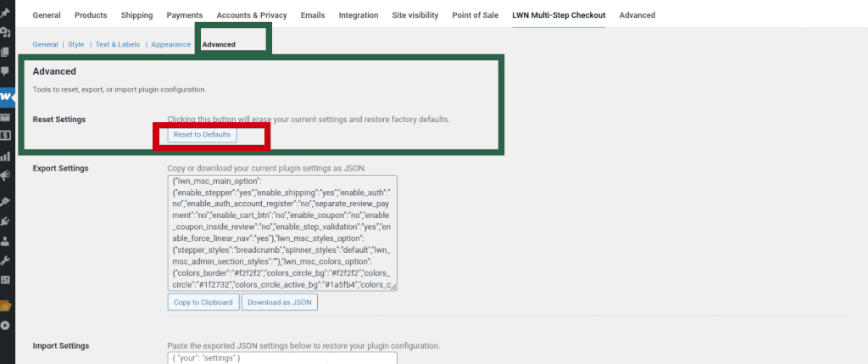Click the Copy to Clipboard button
This screenshot has width=868, height=364.
pyautogui.click(x=203, y=302)
